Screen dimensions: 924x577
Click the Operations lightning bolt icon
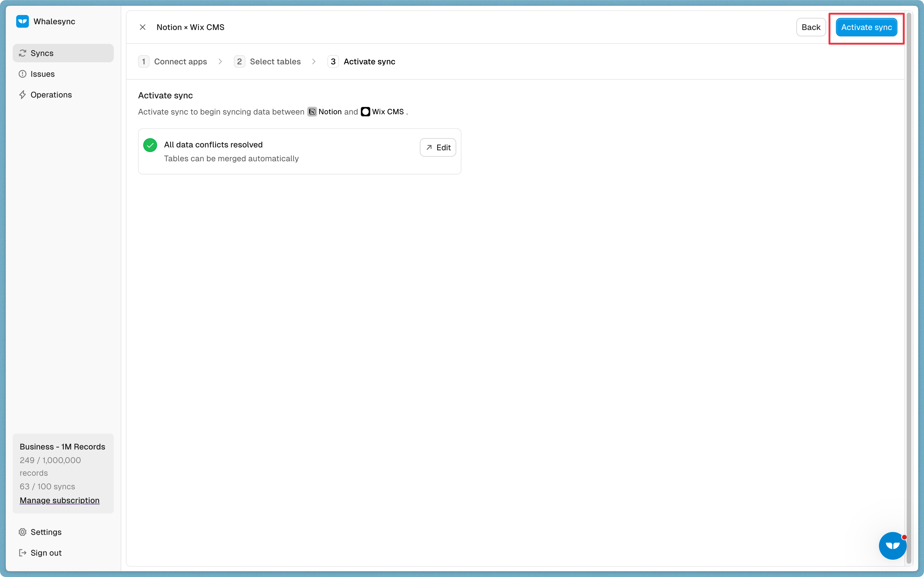point(23,95)
